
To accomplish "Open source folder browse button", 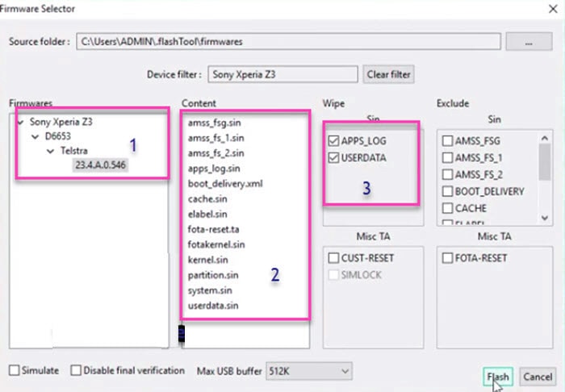I will [529, 41].
